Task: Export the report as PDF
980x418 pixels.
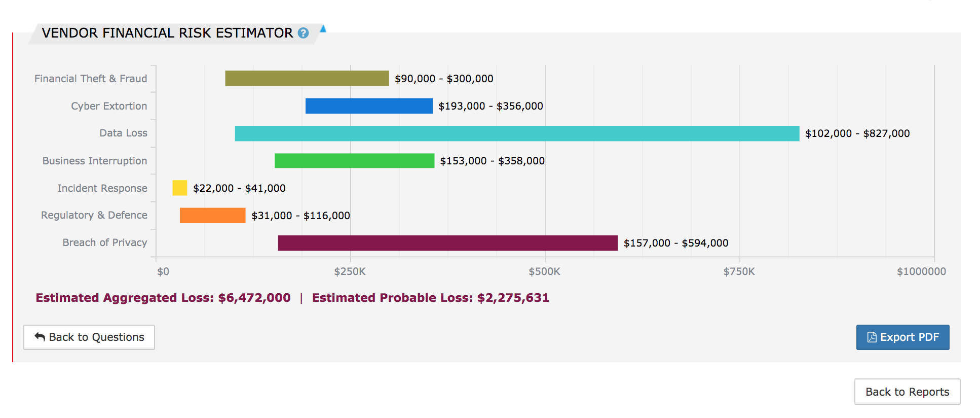Action: click(x=902, y=337)
